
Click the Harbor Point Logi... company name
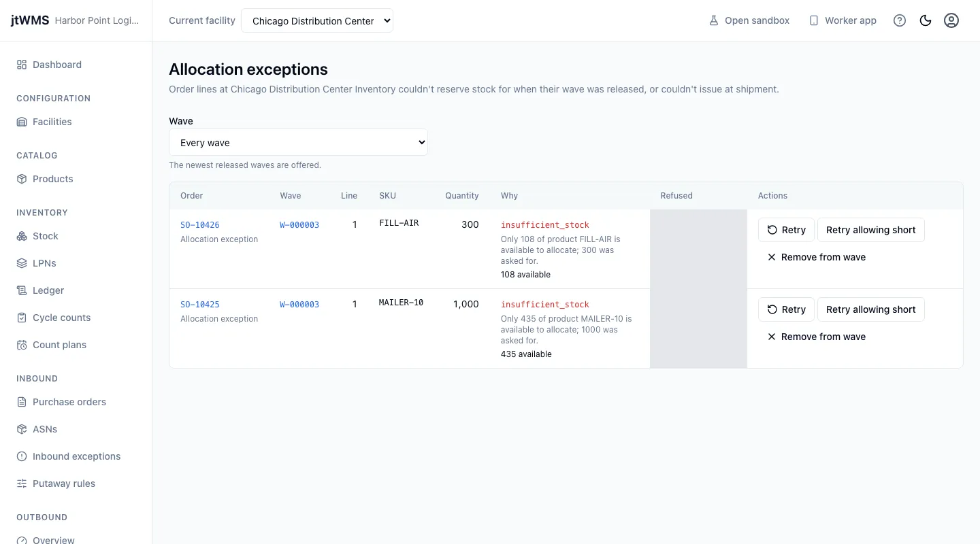click(x=97, y=20)
